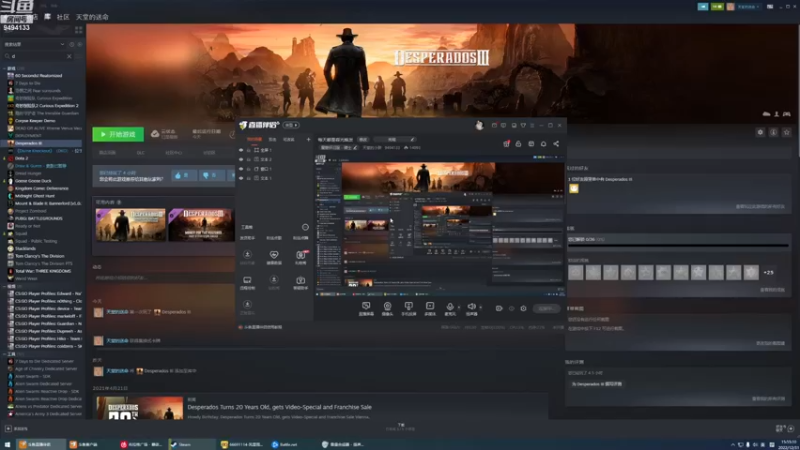Click Steam add game plus icon
This screenshot has width=800, height=450.
tap(8, 429)
